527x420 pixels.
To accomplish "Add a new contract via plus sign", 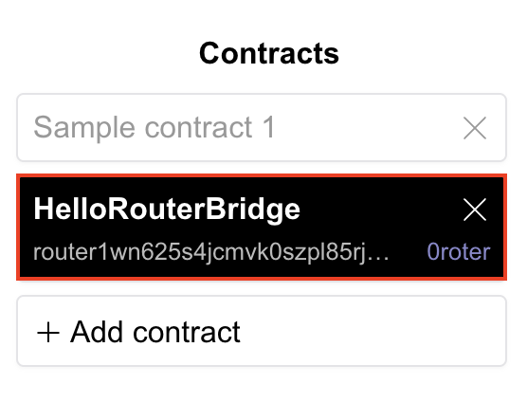I will (x=48, y=332).
